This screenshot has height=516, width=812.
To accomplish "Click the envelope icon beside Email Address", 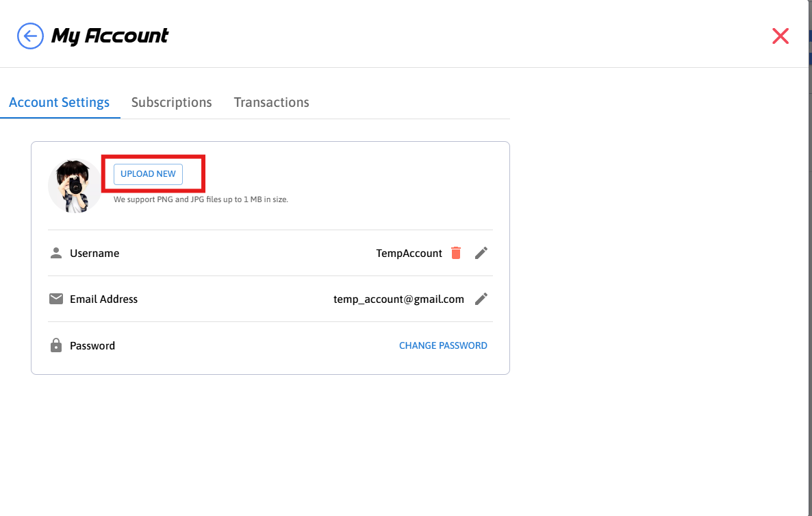I will pyautogui.click(x=56, y=299).
